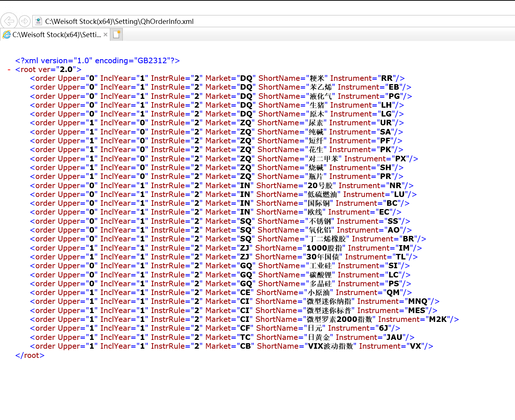The image size is (515, 420).
Task: Click the opening root ver="2.0" tag
Action: (x=48, y=69)
